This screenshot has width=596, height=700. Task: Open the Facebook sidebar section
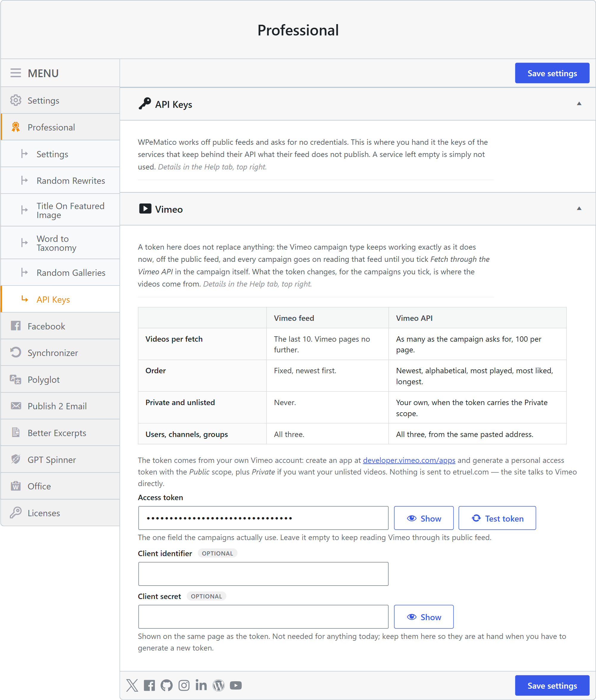60,326
